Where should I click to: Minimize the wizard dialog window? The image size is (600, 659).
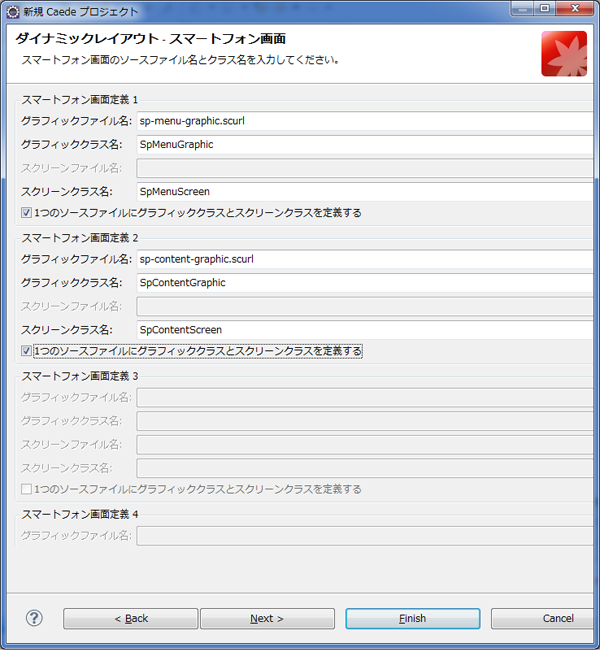tap(520, 9)
